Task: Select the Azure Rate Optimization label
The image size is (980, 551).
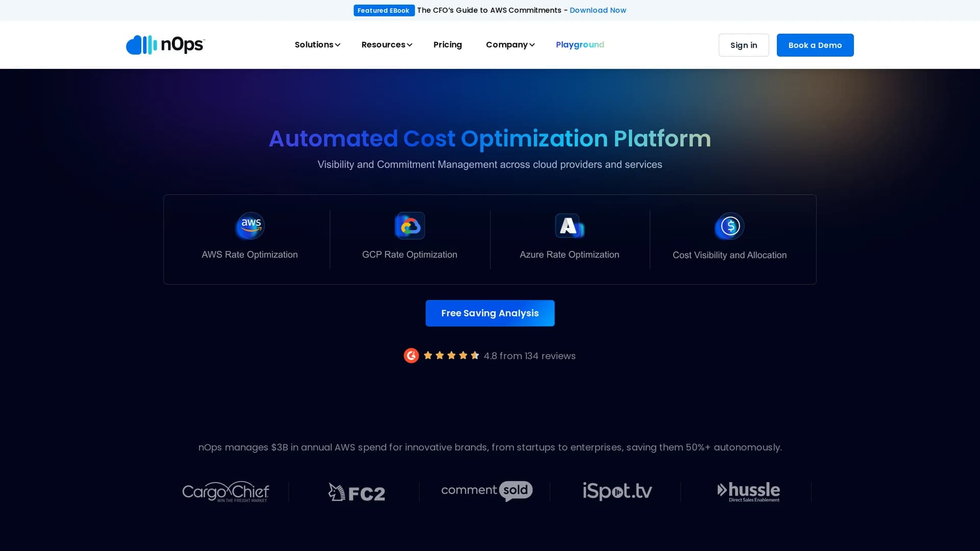Action: click(x=570, y=255)
